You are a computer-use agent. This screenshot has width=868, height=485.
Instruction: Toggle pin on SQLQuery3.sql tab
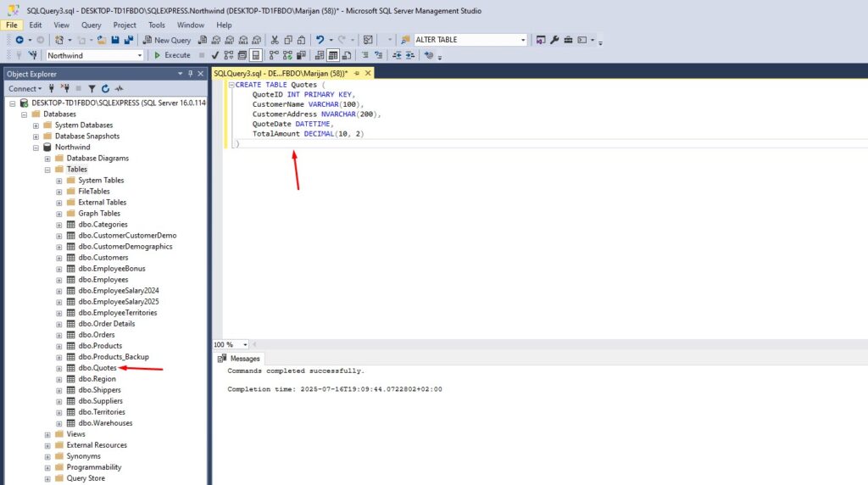point(357,73)
